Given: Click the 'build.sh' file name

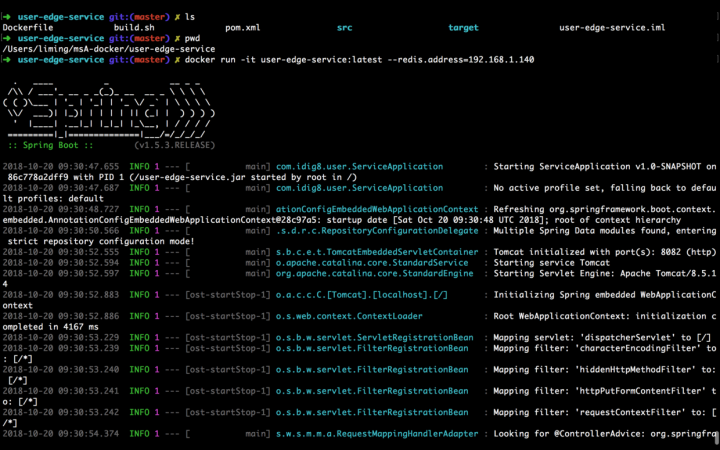Looking at the screenshot, I should [134, 28].
